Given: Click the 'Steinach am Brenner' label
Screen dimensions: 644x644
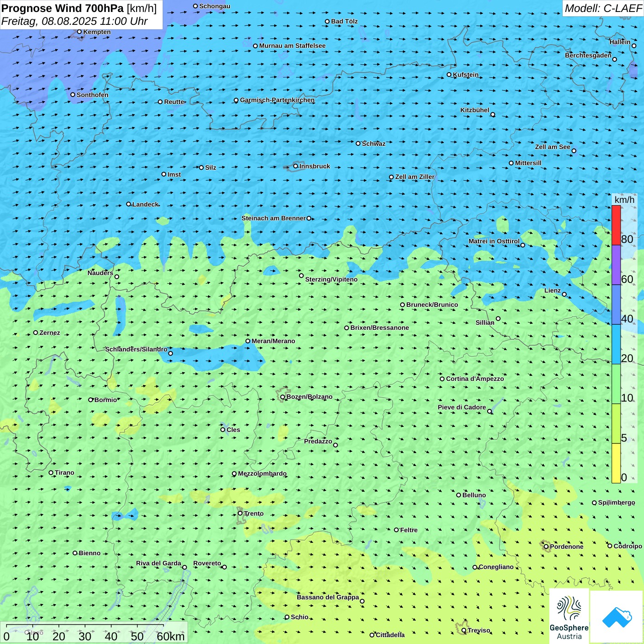Looking at the screenshot, I should pyautogui.click(x=274, y=218).
